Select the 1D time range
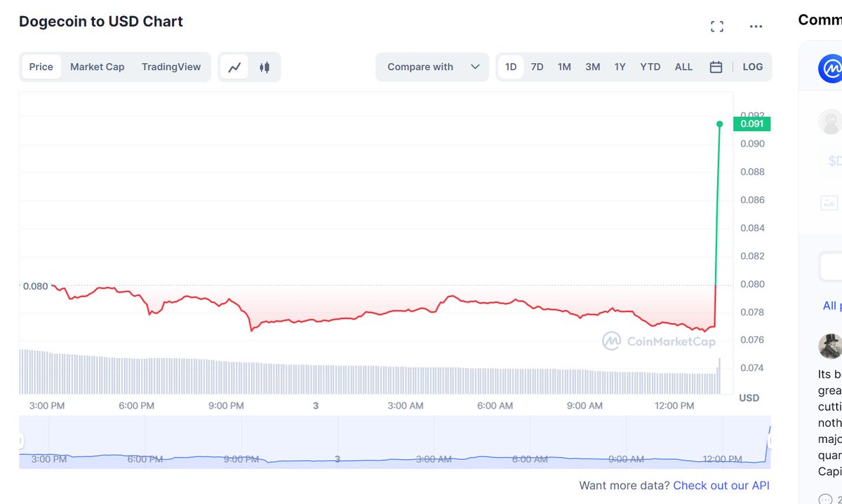 pos(511,67)
